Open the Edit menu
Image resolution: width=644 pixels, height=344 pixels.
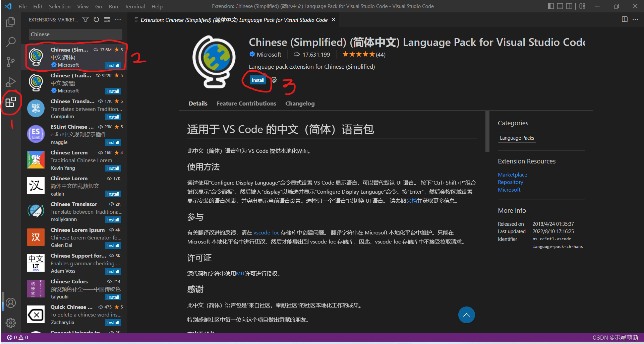click(x=38, y=6)
